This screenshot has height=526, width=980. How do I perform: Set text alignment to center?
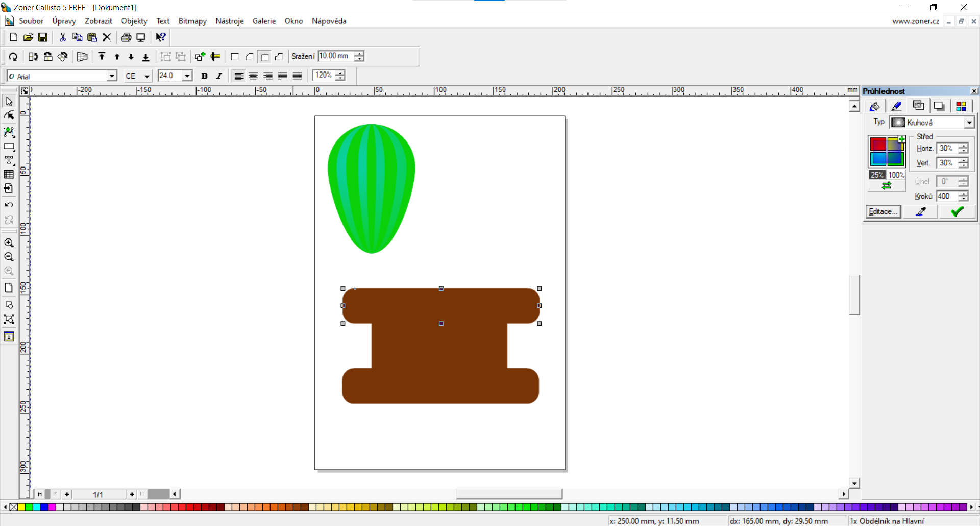point(253,76)
